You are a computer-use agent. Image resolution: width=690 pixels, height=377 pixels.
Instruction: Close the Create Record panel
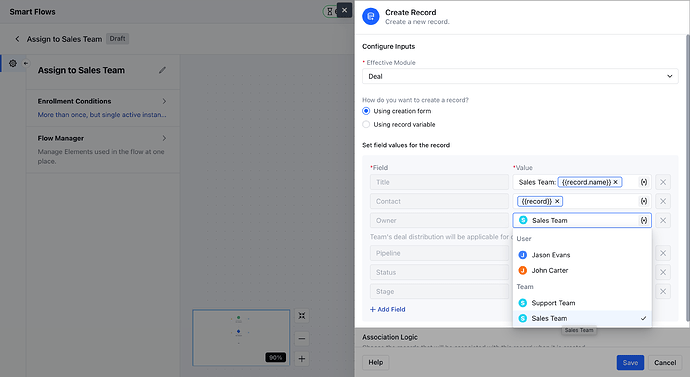tap(344, 10)
